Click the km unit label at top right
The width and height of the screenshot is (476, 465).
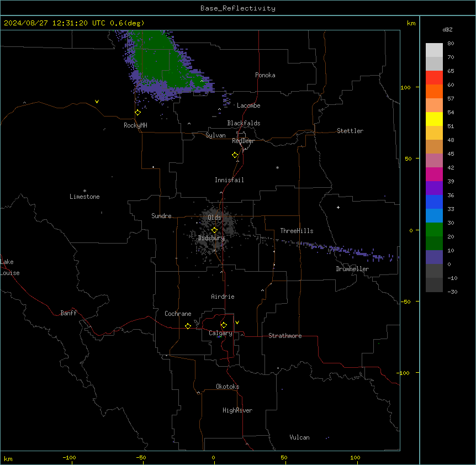click(411, 23)
